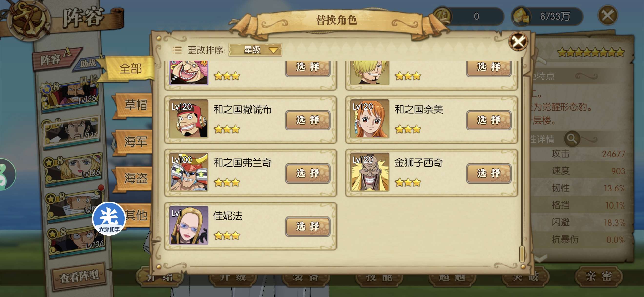Click 和之国弗兰奇 character portrait

pos(189,172)
